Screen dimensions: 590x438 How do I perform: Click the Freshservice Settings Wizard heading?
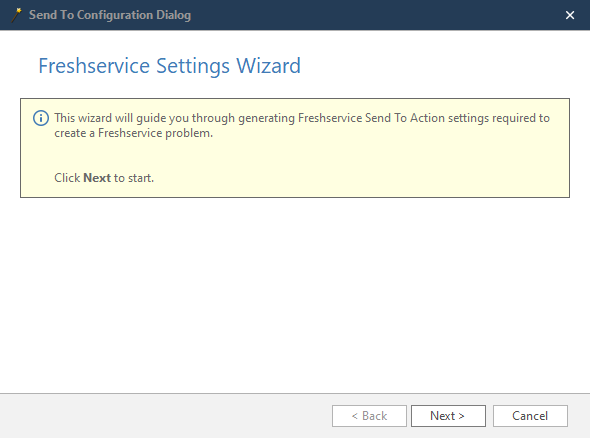[170, 66]
